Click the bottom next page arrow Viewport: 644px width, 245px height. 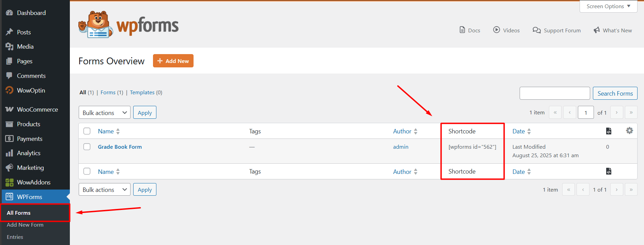tap(617, 190)
